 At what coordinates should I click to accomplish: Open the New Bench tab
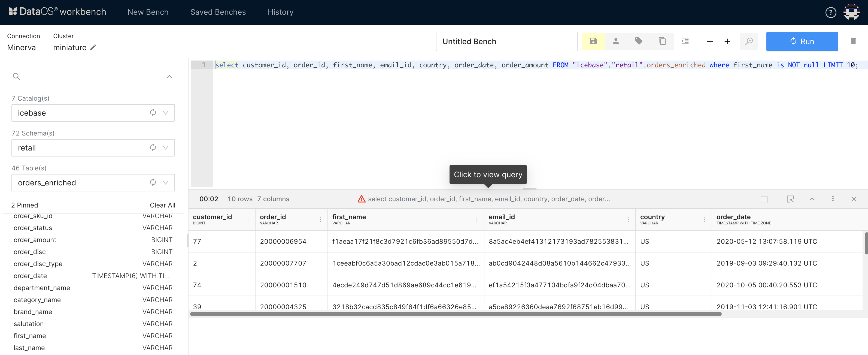(148, 12)
